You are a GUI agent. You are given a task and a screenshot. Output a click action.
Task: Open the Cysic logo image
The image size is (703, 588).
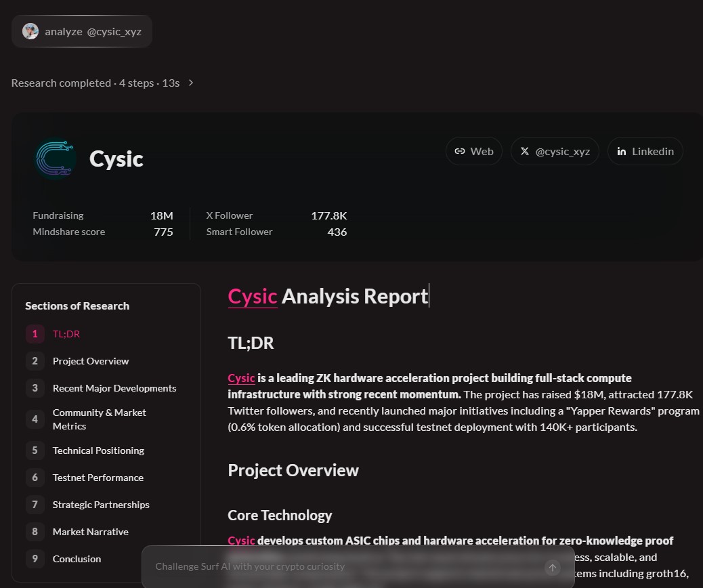[x=55, y=159]
